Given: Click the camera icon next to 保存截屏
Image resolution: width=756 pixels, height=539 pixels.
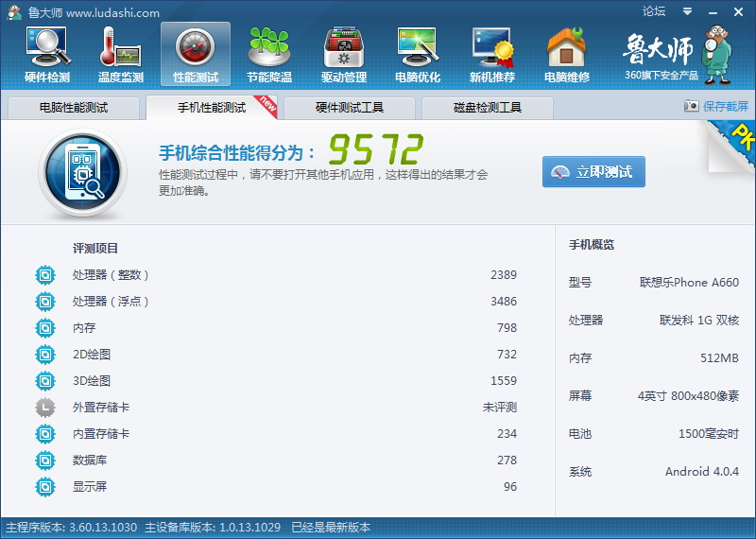Looking at the screenshot, I should 691,106.
